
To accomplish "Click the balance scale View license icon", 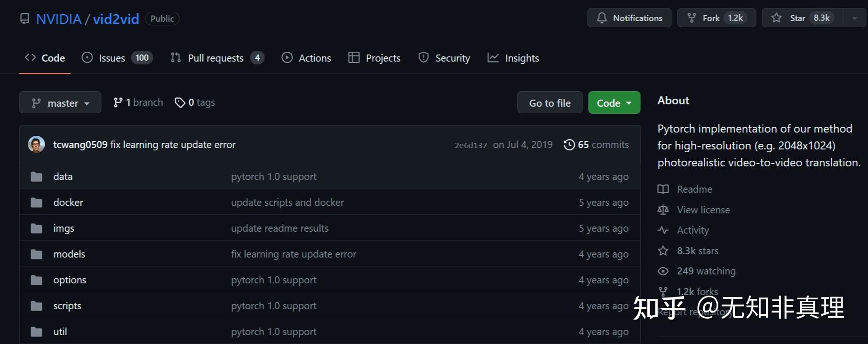I will click(x=663, y=210).
